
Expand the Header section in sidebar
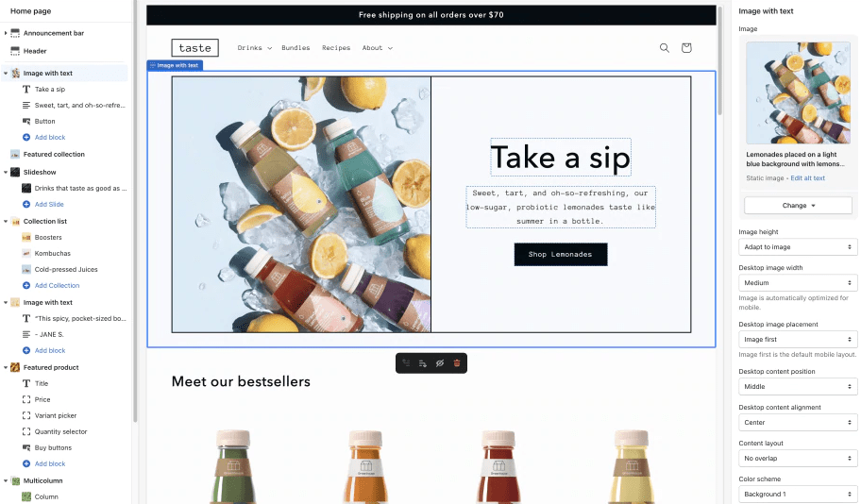pos(6,51)
